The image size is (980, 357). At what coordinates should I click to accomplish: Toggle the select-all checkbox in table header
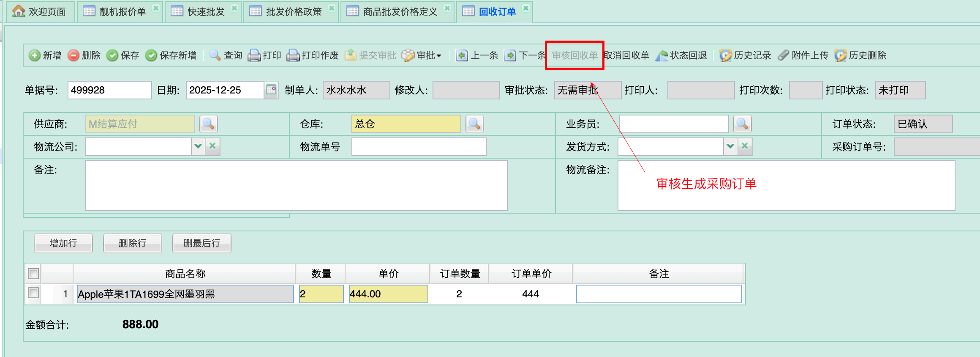point(34,274)
